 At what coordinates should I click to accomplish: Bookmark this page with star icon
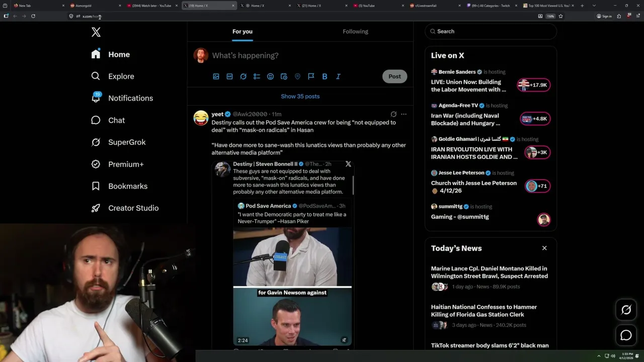560,16
